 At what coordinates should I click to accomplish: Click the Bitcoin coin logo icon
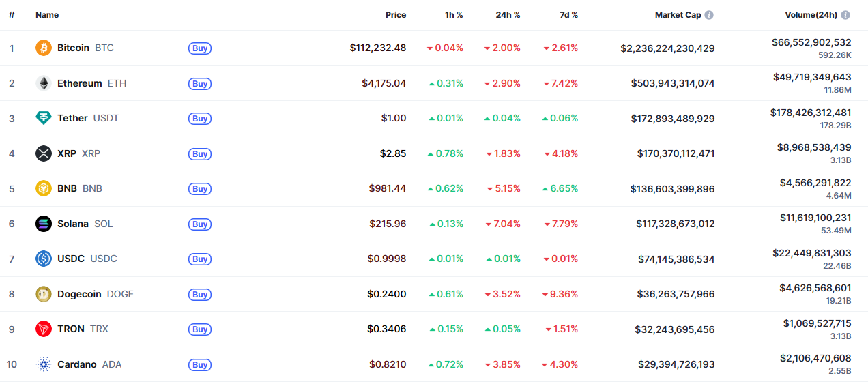coord(44,48)
